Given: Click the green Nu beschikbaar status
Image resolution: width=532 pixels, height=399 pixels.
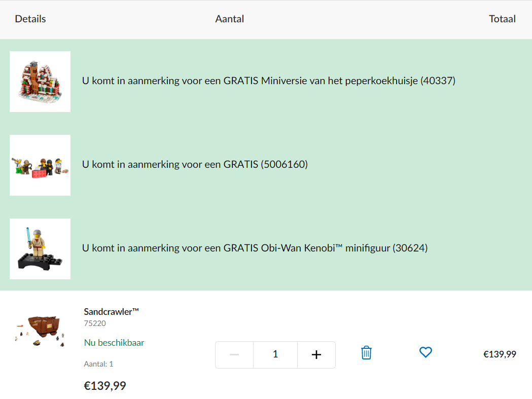Looking at the screenshot, I should [x=114, y=343].
